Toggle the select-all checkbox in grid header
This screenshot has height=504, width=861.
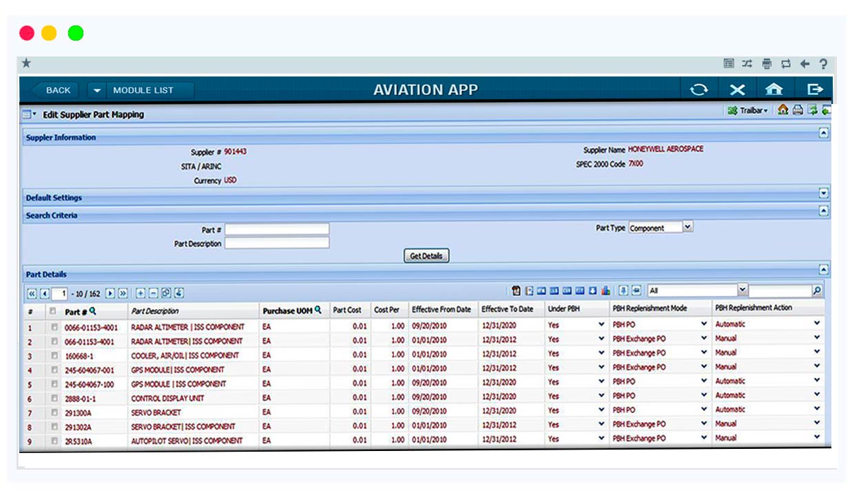54,311
